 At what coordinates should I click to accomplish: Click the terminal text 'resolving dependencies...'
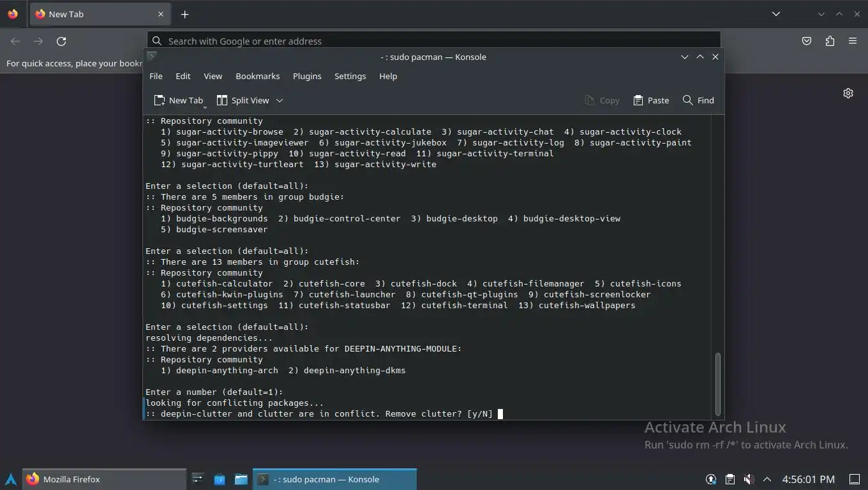(x=209, y=338)
